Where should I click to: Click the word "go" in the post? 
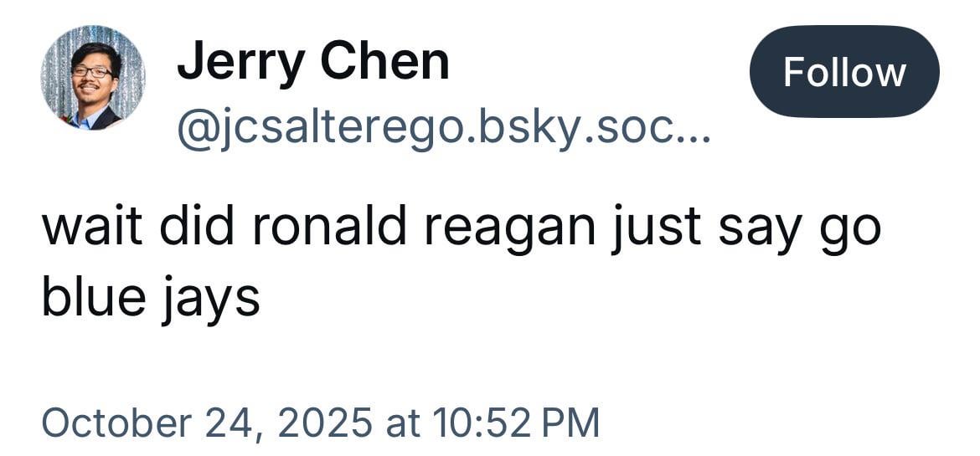point(853,230)
